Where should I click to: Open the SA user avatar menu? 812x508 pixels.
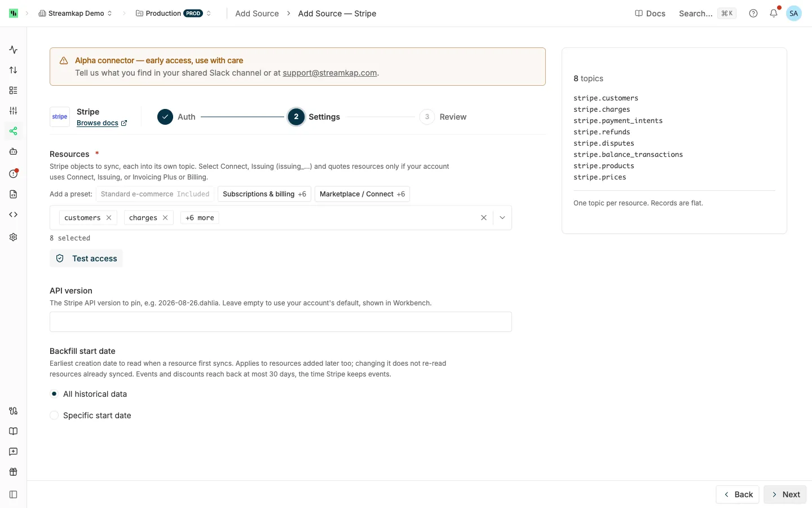(794, 13)
